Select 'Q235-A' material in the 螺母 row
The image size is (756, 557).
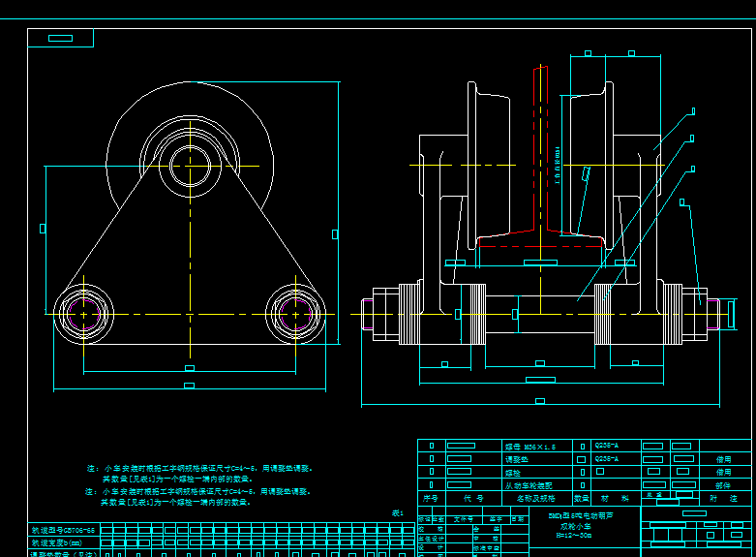pyautogui.click(x=607, y=446)
